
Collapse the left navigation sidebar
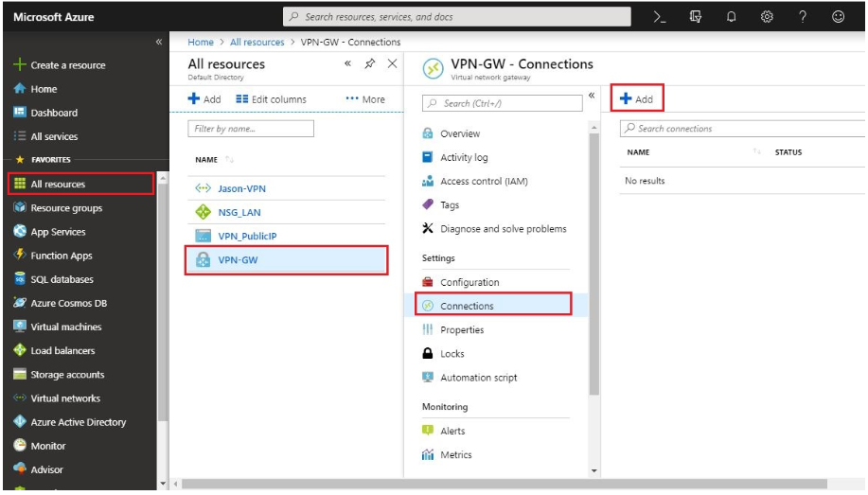[158, 43]
